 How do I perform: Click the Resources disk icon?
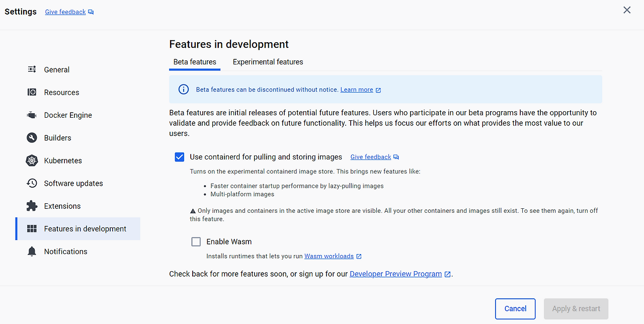pos(32,92)
